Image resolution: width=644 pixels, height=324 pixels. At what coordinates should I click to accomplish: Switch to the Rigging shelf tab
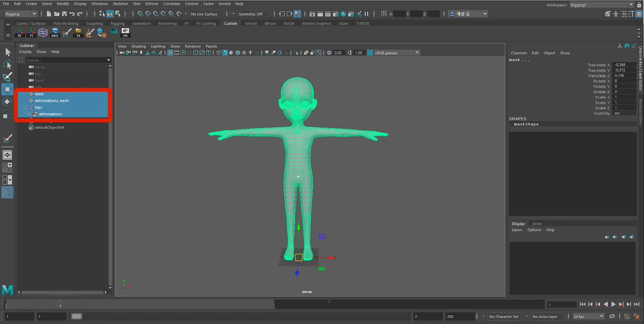(x=118, y=23)
